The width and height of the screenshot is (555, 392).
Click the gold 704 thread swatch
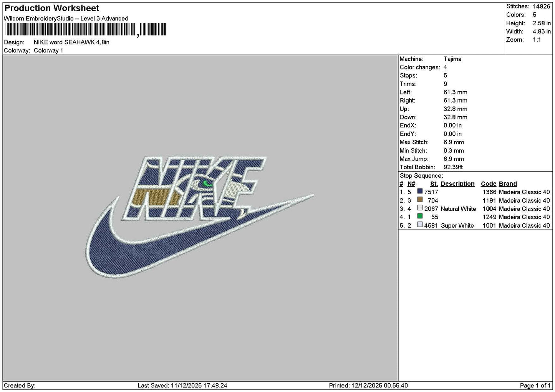420,200
